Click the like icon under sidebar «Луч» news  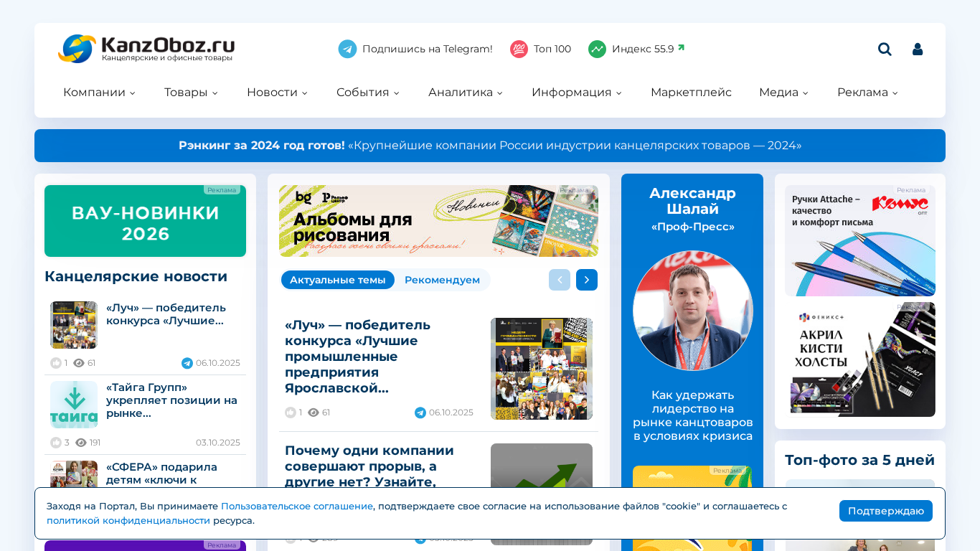[56, 363]
